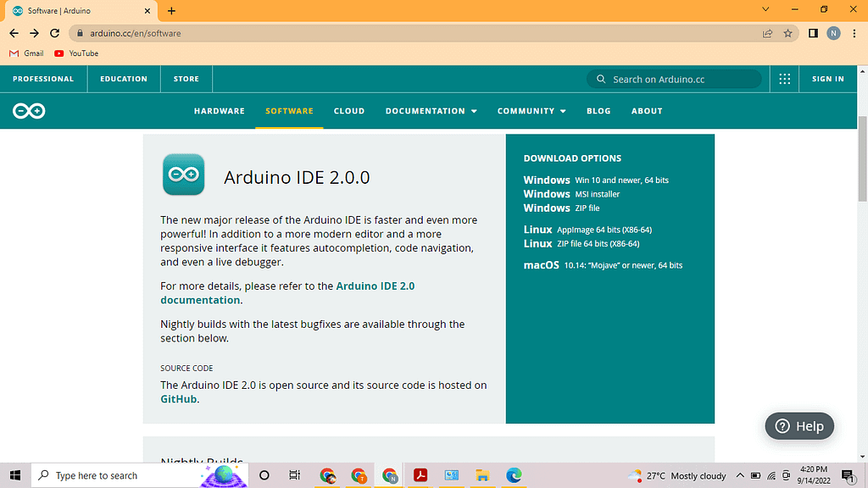868x488 pixels.
Task: Open Microsoft Edge from the taskbar
Action: (513, 475)
